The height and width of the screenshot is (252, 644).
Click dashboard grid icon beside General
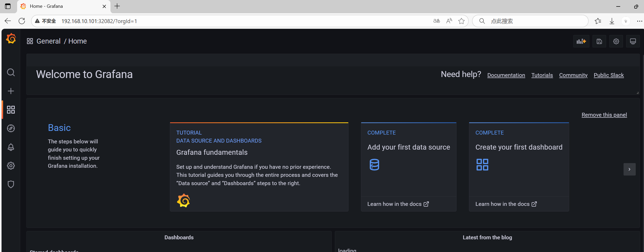pos(30,41)
